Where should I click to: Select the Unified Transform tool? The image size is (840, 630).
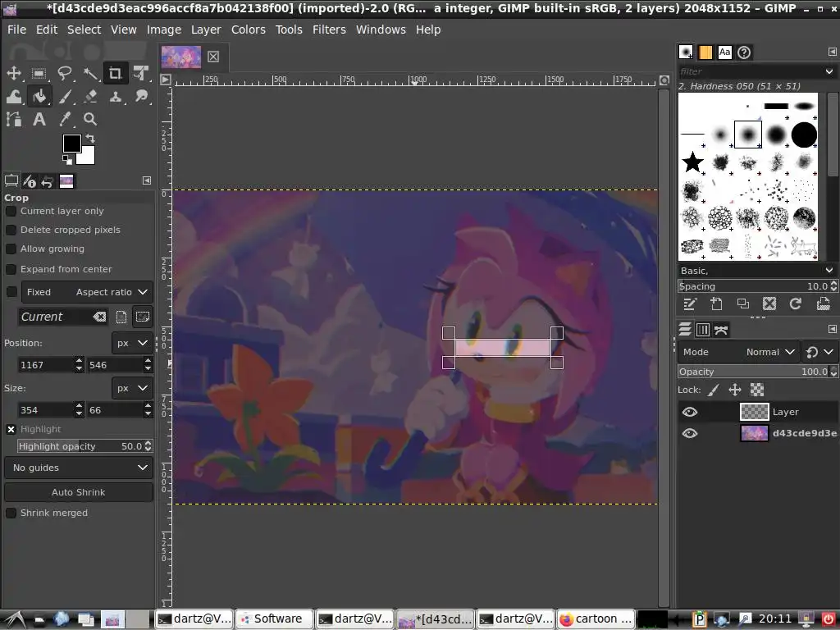point(141,73)
